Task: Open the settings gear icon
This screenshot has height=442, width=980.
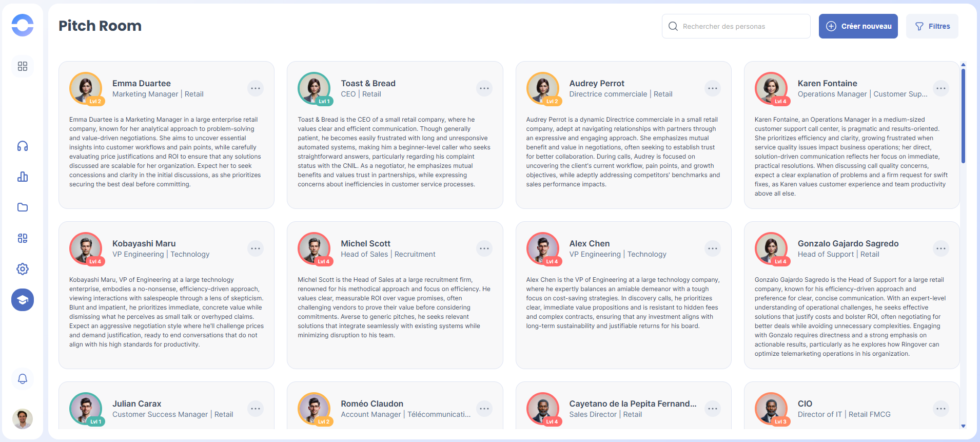Action: (23, 269)
